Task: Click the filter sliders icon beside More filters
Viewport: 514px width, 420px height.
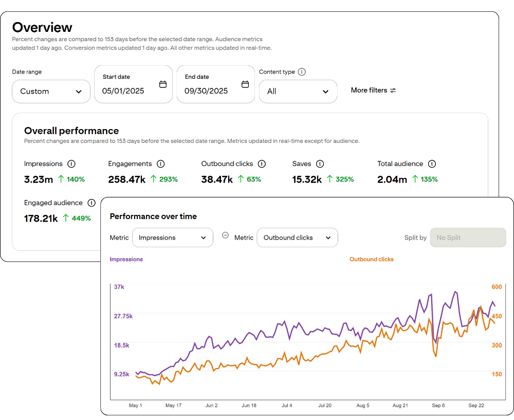Action: 393,90
